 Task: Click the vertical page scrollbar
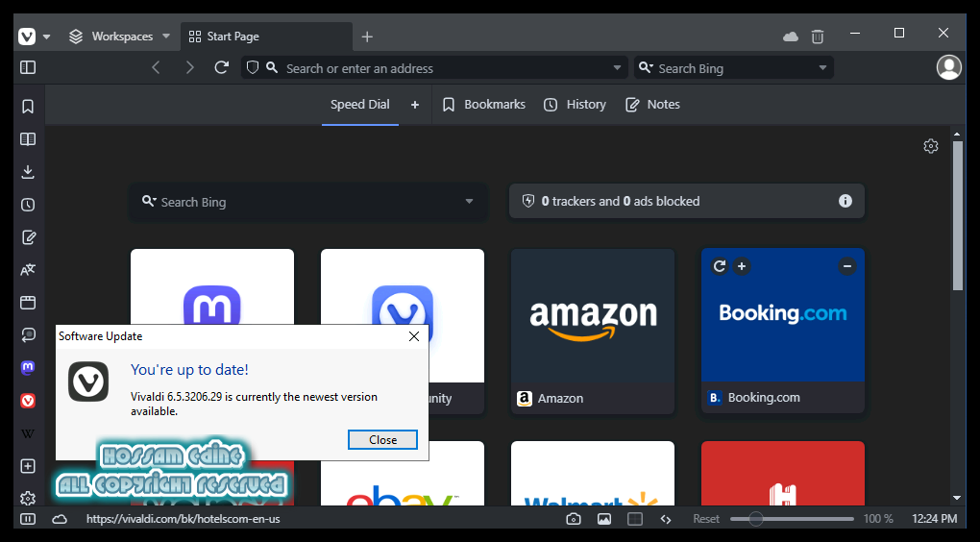click(958, 215)
